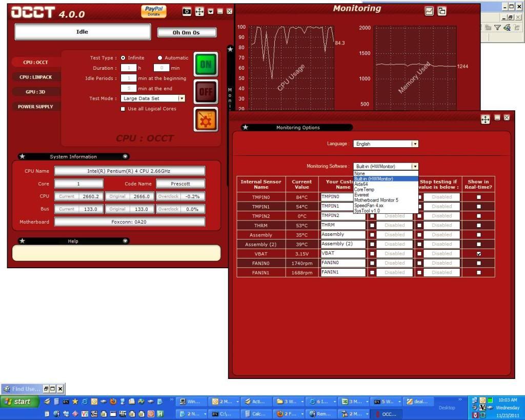Switch to the 'Calc...' taskbar button
Image resolution: width=525 pixels, height=420 pixels.
coord(256,414)
